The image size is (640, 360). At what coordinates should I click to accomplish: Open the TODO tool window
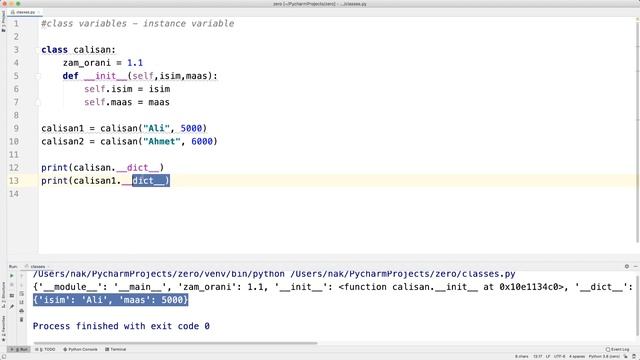tap(45, 349)
